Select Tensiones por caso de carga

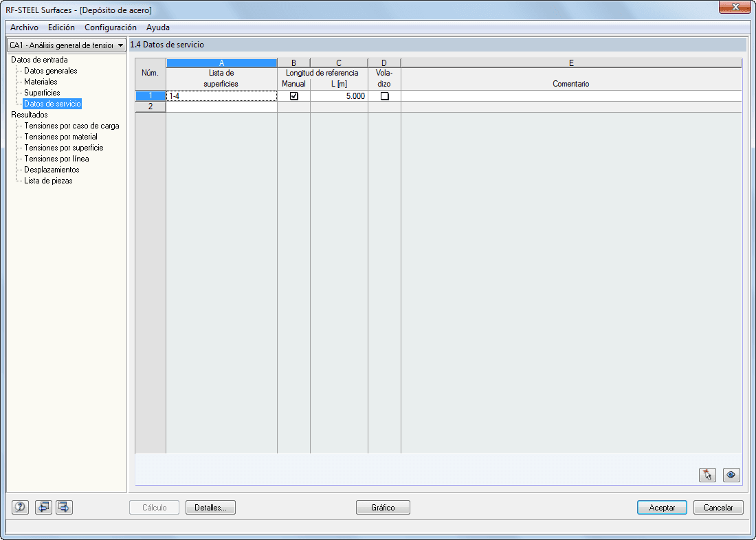coord(71,126)
